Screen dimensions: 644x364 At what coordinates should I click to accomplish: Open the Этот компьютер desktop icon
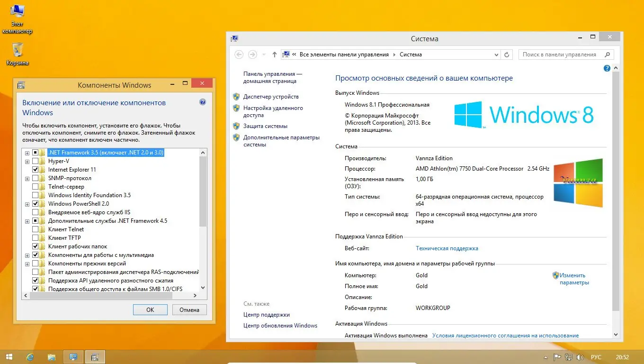[17, 19]
